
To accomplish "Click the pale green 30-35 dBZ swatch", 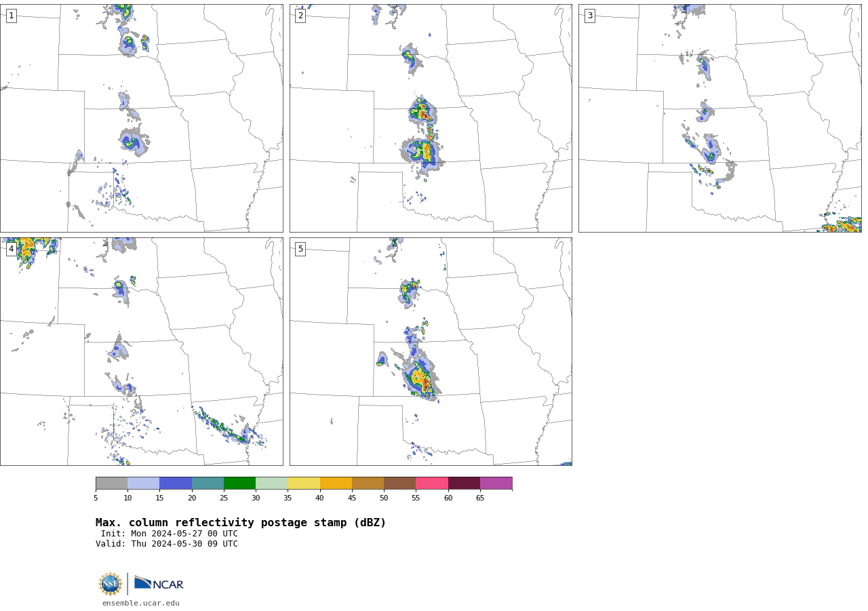I will point(271,483).
